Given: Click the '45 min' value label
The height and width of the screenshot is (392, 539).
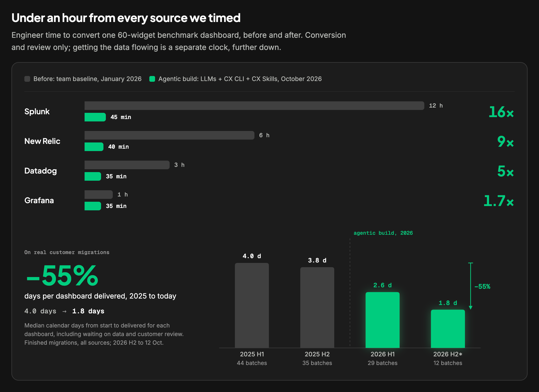Looking at the screenshot, I should 121,117.
